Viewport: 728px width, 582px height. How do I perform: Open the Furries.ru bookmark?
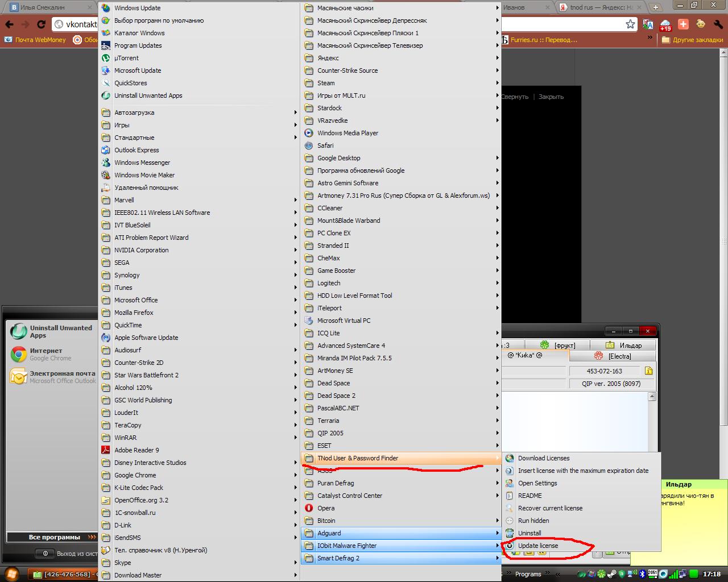click(539, 40)
